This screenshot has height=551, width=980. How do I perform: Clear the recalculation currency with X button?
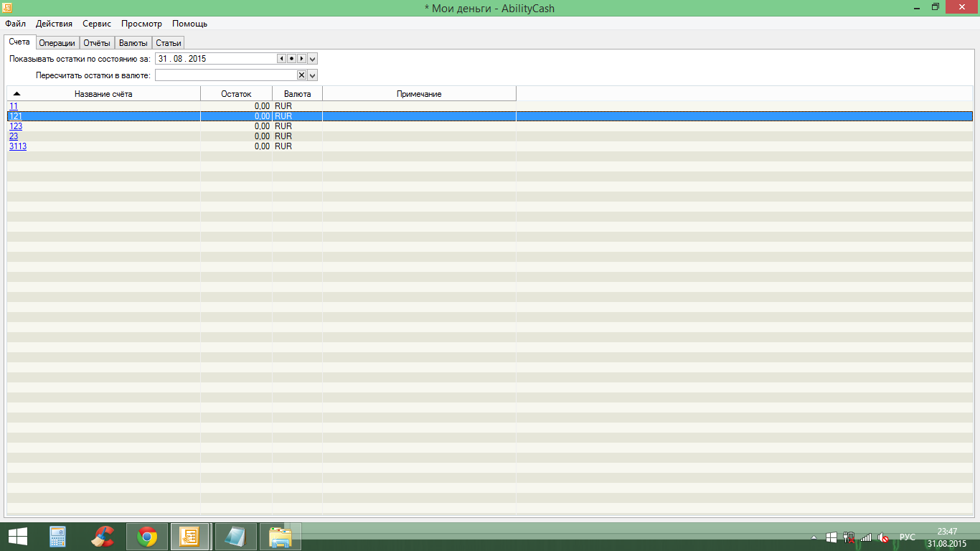(301, 75)
